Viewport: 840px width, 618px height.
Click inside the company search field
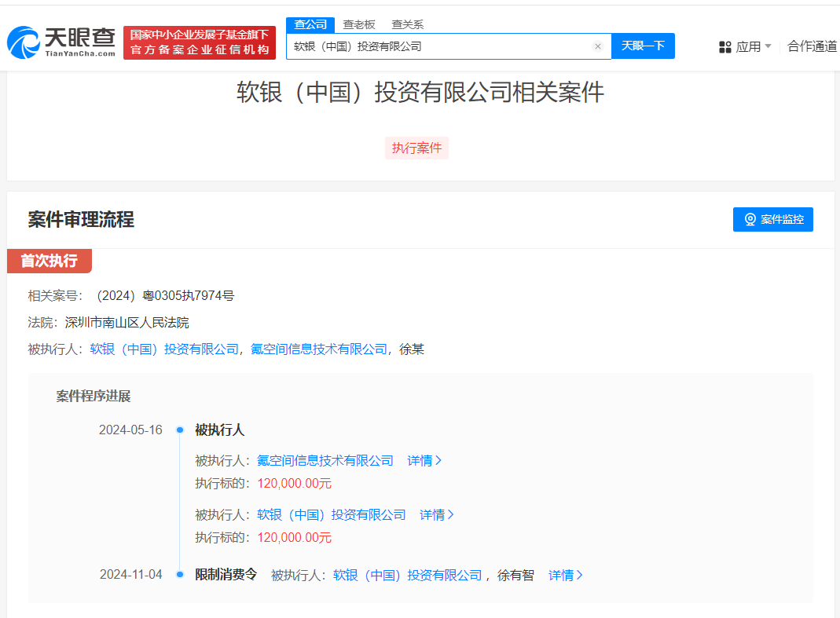440,46
